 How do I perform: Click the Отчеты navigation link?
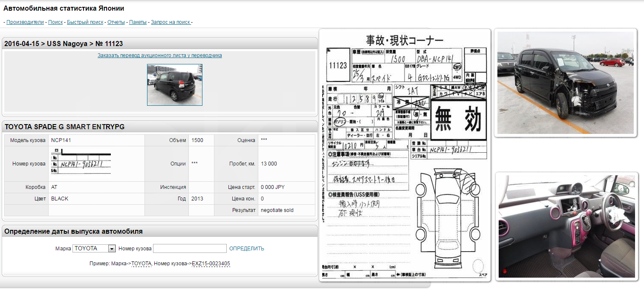[x=116, y=22]
